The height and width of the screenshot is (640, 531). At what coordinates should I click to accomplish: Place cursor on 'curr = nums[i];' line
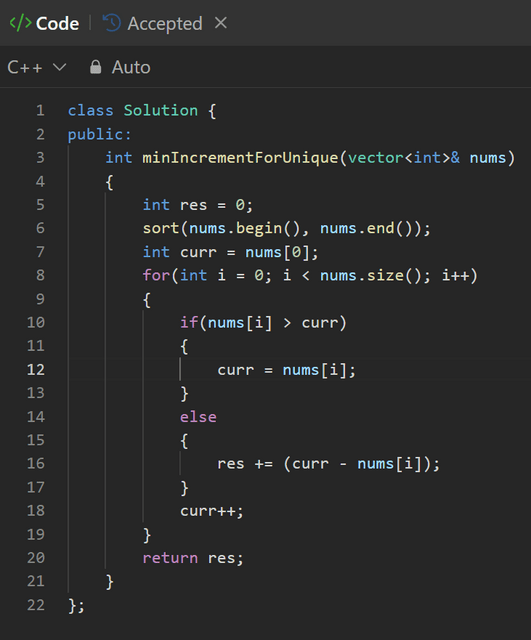point(287,370)
